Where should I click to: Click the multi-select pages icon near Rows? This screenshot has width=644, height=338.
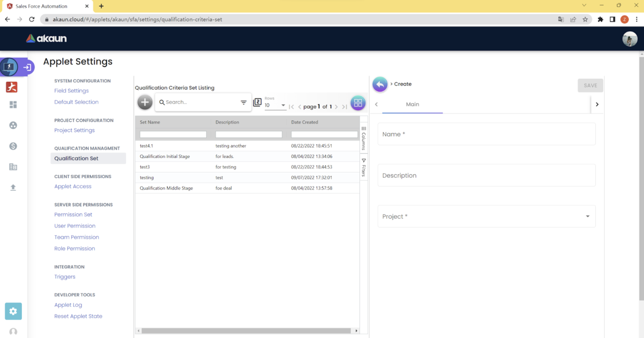[257, 102]
